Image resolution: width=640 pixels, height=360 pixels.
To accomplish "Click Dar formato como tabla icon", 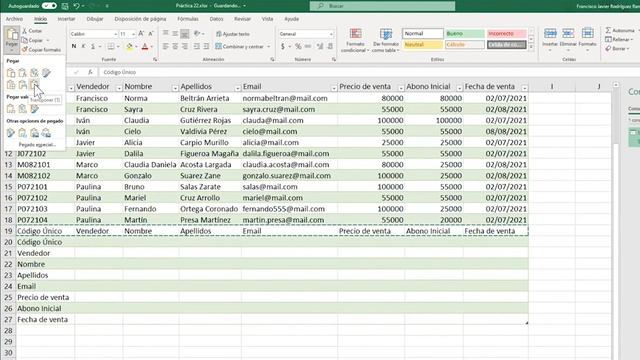I will [x=385, y=40].
